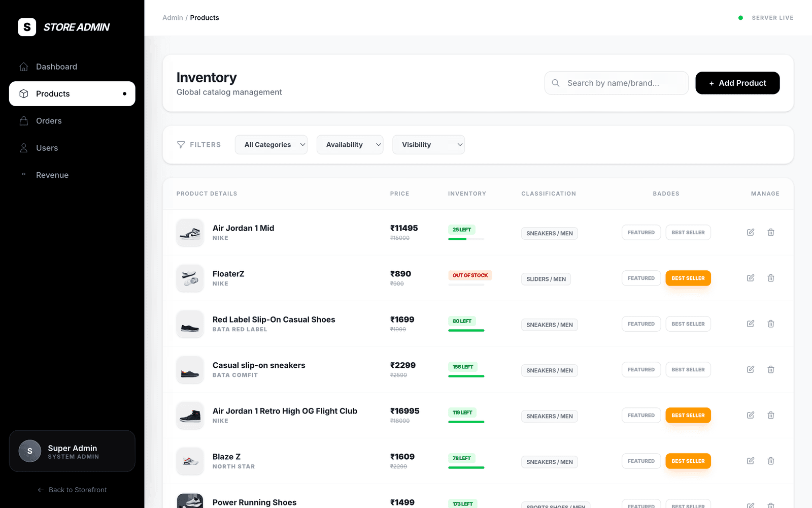812x508 pixels.
Task: Delete Air Jordan 1 Retro High OG
Action: 771,415
